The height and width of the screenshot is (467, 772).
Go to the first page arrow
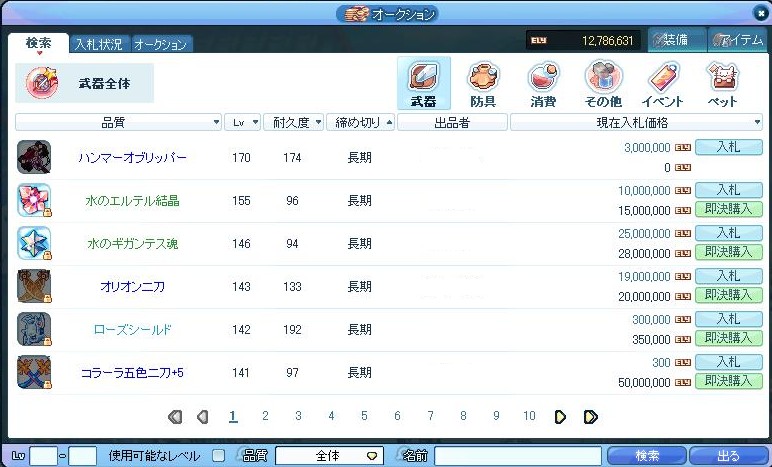[175, 417]
